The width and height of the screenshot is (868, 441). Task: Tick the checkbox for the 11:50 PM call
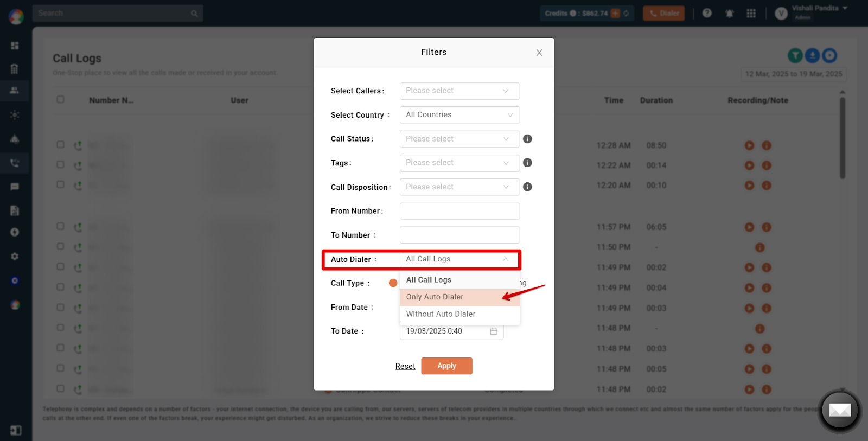click(x=61, y=247)
